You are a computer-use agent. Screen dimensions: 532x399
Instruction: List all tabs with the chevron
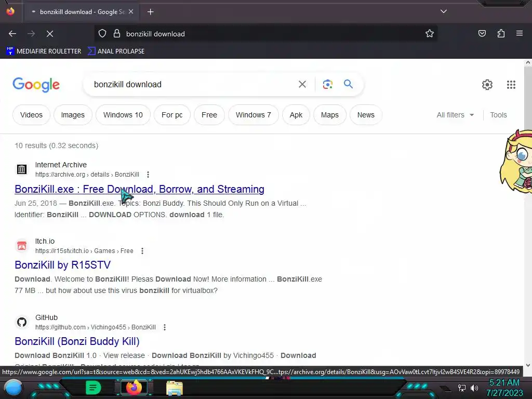(x=444, y=11)
